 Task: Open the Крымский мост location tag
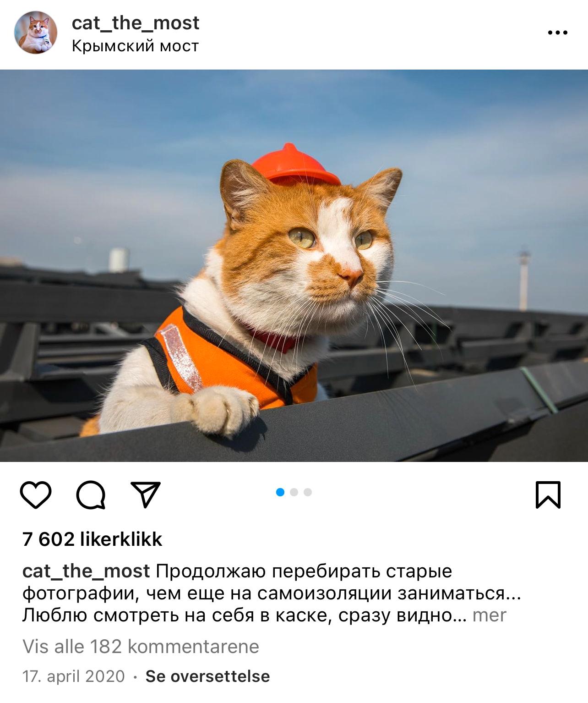tap(136, 46)
